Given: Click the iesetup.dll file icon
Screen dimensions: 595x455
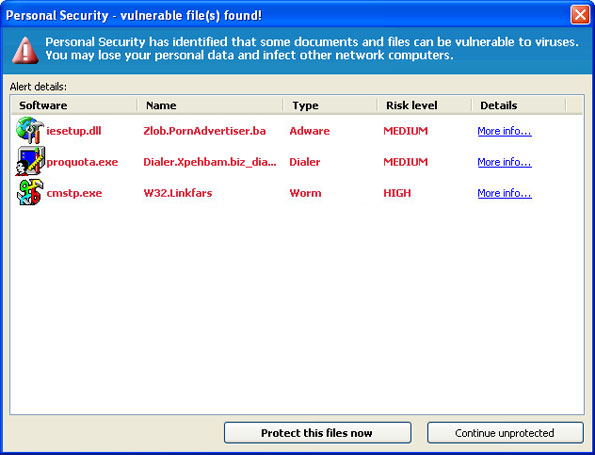Looking at the screenshot, I should click(30, 131).
